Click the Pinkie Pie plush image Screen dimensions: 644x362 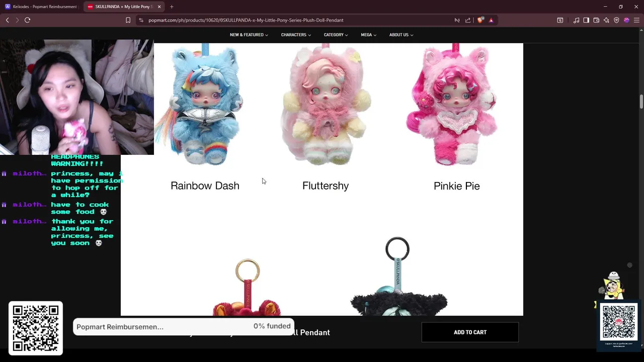[453, 105]
